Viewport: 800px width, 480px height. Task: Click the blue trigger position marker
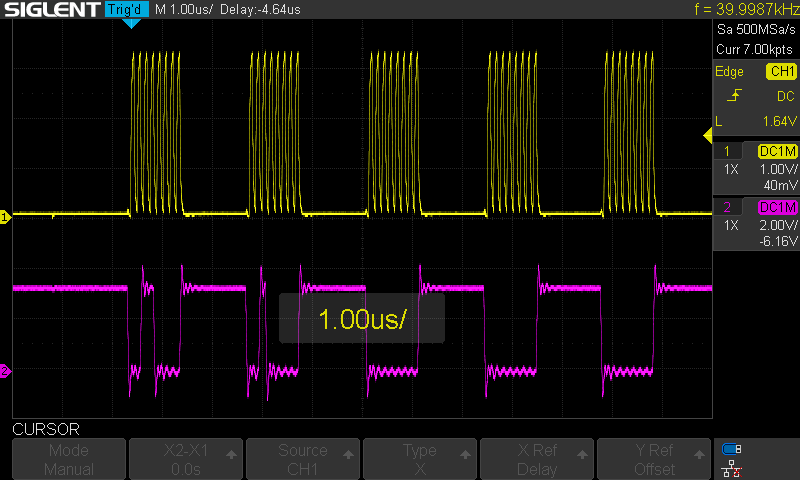click(132, 23)
